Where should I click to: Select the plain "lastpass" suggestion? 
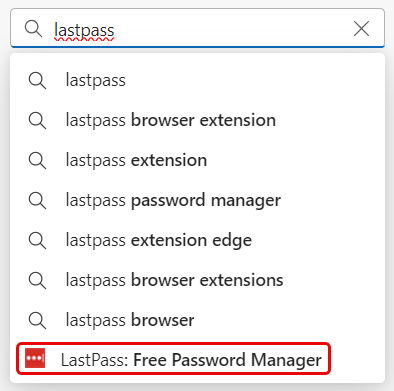[197, 80]
